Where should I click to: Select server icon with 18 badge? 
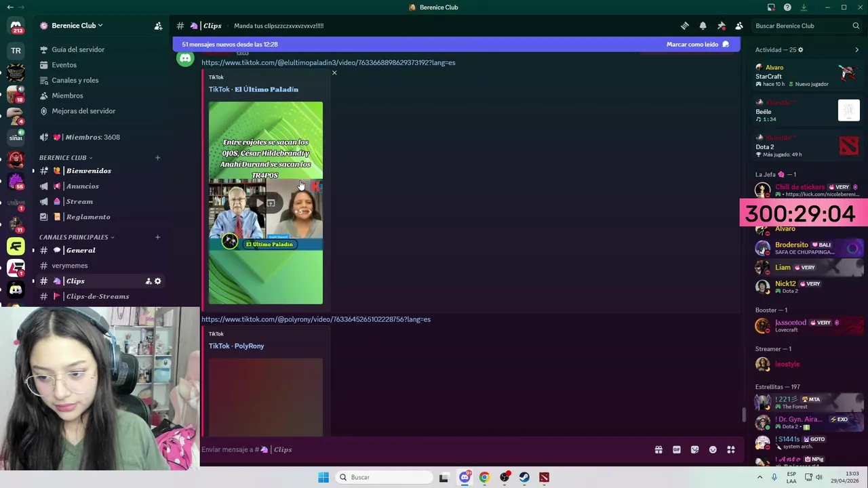[16, 94]
